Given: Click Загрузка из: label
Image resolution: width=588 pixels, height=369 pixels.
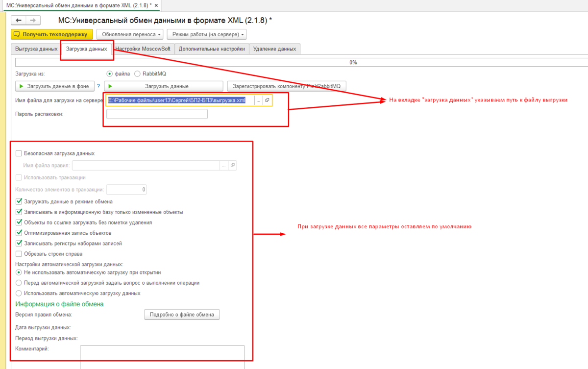Looking at the screenshot, I should 30,74.
